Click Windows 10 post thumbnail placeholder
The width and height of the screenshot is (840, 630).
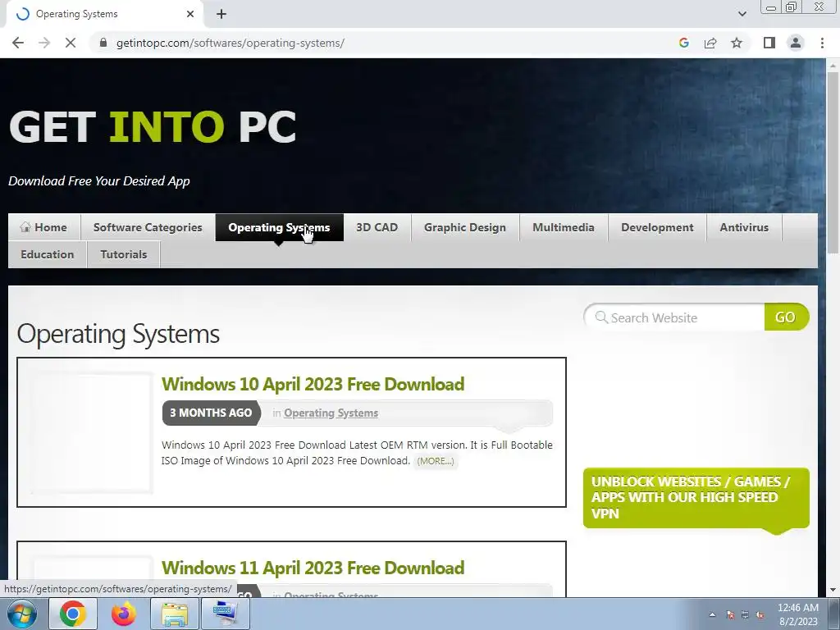(91, 433)
